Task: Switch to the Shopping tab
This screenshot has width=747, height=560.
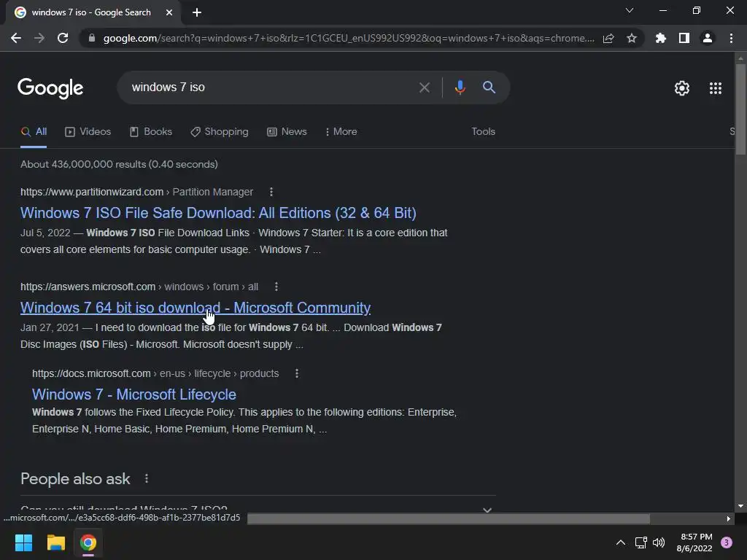Action: point(219,132)
